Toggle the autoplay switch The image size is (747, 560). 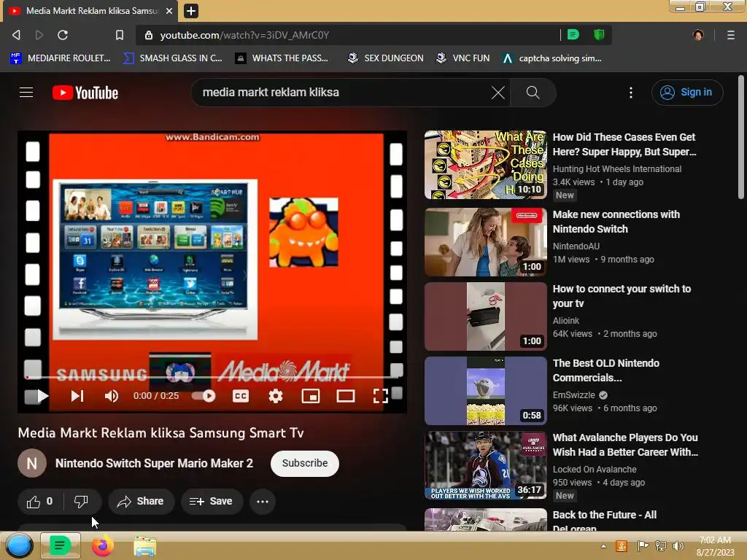pyautogui.click(x=204, y=396)
